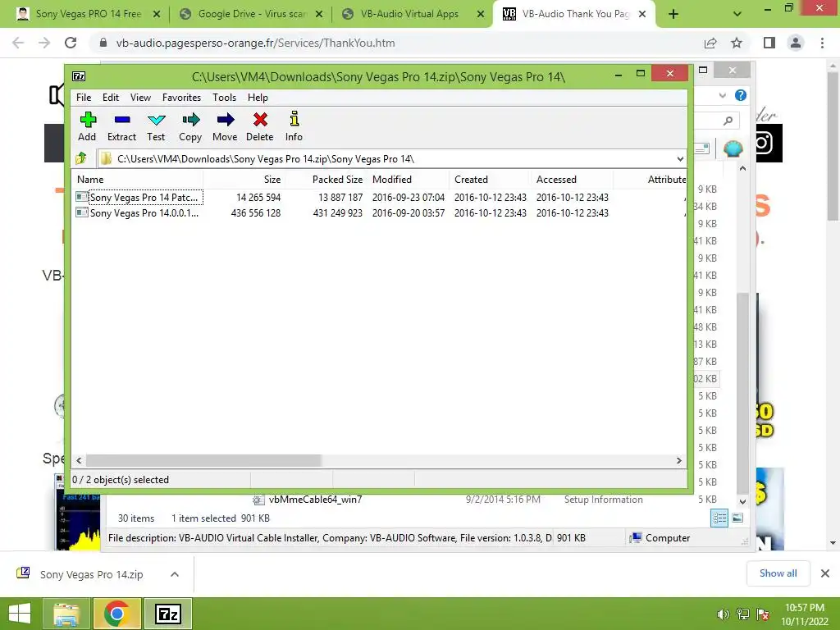Click the Sony Vegas Pro 14 Patch file icon
The width and height of the screenshot is (840, 630).
[82, 197]
